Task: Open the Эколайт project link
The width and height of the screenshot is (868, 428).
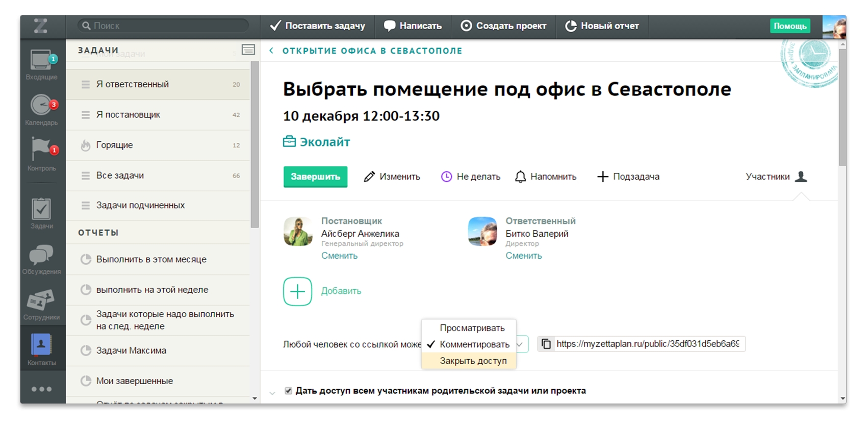Action: (317, 142)
